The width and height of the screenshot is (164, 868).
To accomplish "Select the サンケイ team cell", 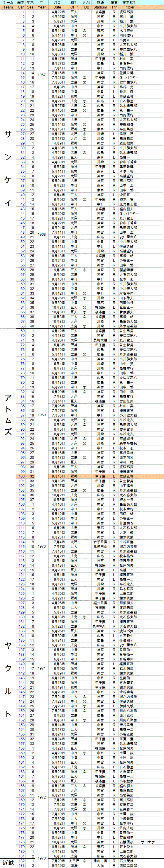I will pos(8,169).
